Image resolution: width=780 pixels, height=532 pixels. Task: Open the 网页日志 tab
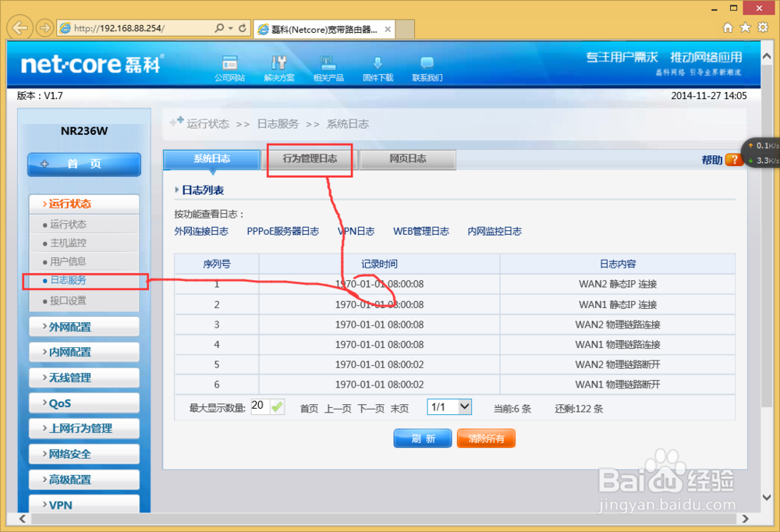[x=407, y=159]
